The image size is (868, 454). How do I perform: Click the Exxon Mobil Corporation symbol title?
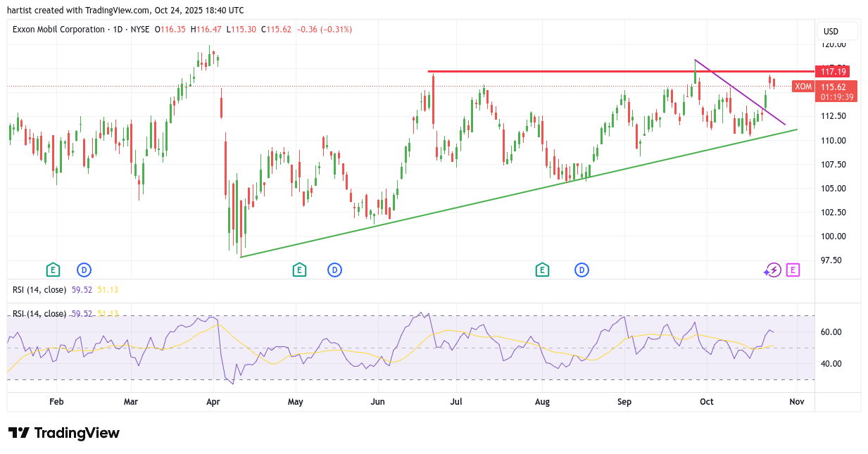click(x=58, y=30)
